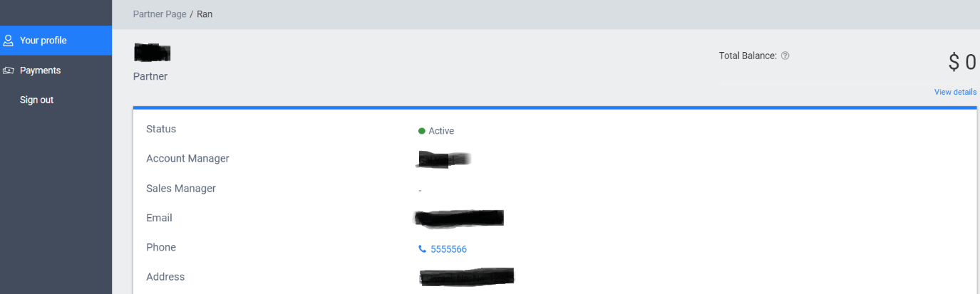Image resolution: width=980 pixels, height=294 pixels.
Task: Click the redacted Address value
Action: coord(467,277)
